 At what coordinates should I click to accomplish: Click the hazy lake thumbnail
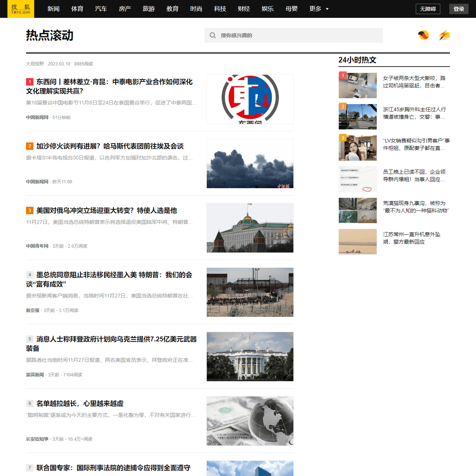coord(358,242)
